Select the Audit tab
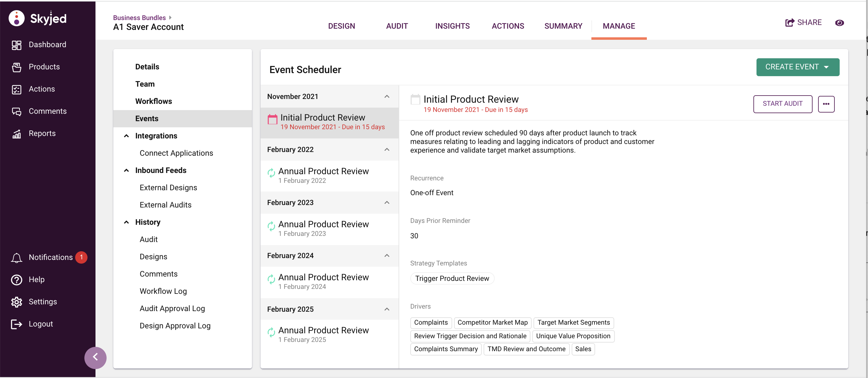The height and width of the screenshot is (378, 868). 397,26
